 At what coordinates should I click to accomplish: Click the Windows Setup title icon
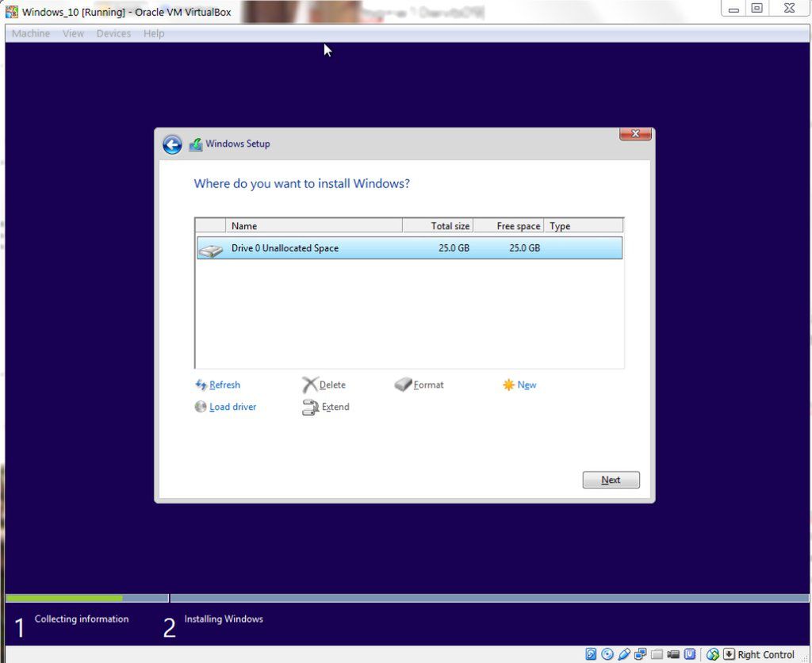pyautogui.click(x=196, y=144)
